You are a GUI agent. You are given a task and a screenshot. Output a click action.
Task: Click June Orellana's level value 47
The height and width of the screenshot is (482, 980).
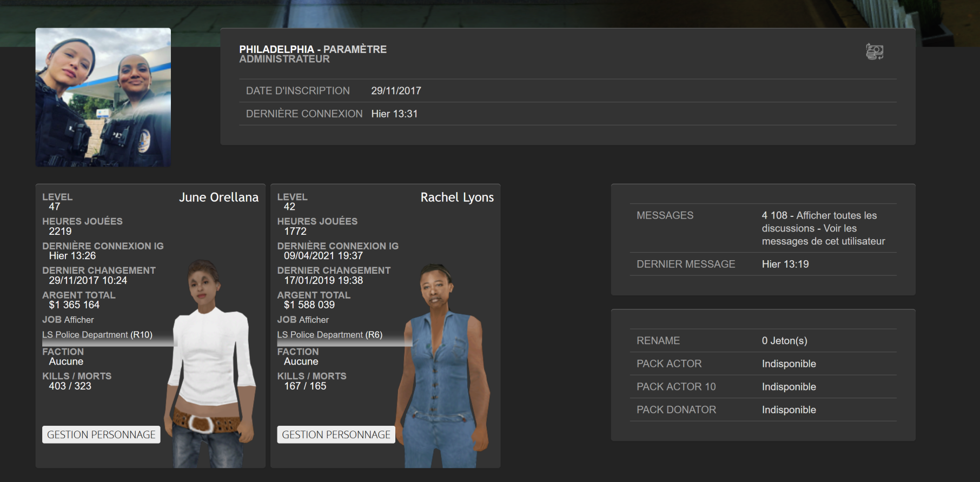tap(55, 207)
